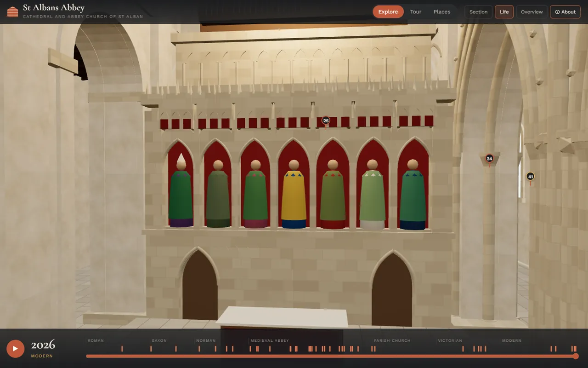
Task: Select the Victorian era label
Action: click(450, 341)
